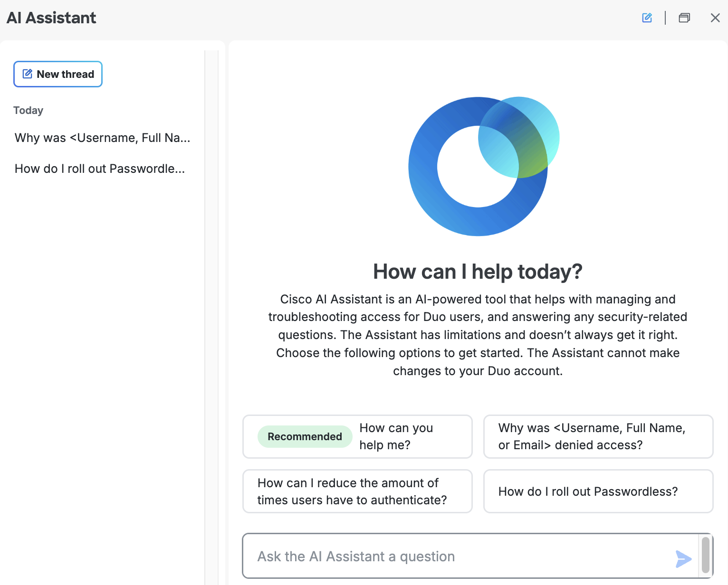
Task: Click the Recommended suggestion badge
Action: coord(305,436)
